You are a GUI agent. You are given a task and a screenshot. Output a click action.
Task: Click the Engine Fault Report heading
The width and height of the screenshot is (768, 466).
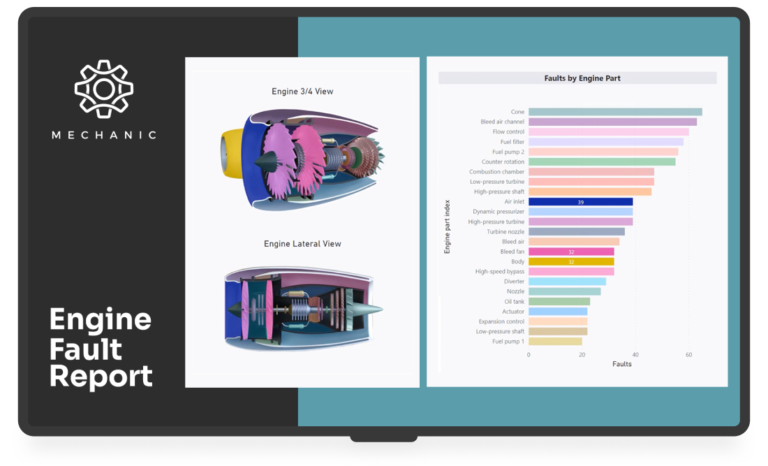point(101,347)
